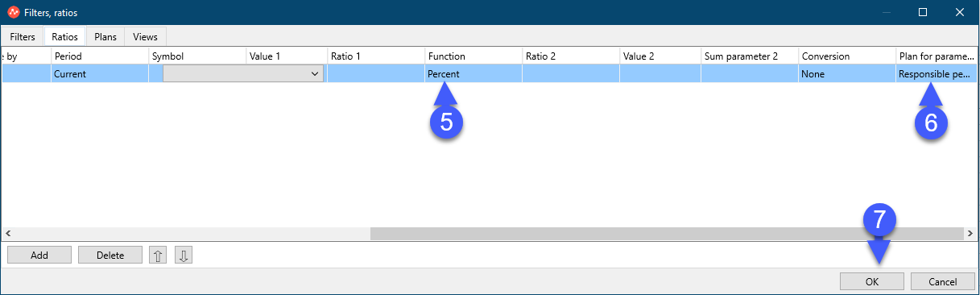Viewport: 980px width, 295px height.
Task: Delete the selected ratio row
Action: pyautogui.click(x=110, y=256)
